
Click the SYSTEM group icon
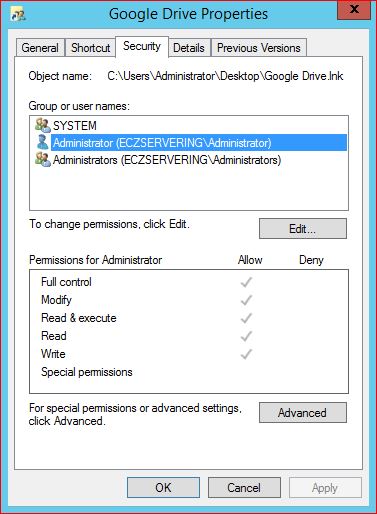pyautogui.click(x=43, y=125)
